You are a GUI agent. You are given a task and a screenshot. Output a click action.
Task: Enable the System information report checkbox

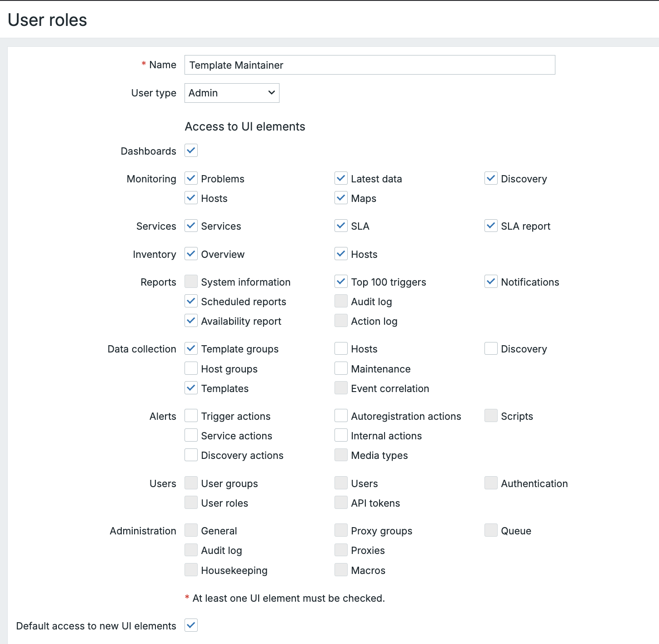(x=191, y=282)
